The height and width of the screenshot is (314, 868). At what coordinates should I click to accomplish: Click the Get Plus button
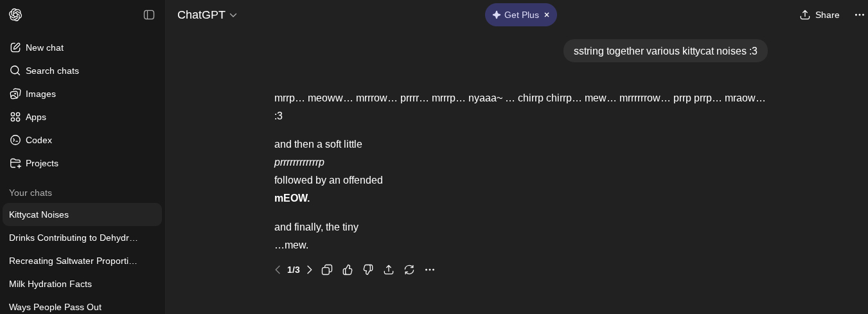515,15
